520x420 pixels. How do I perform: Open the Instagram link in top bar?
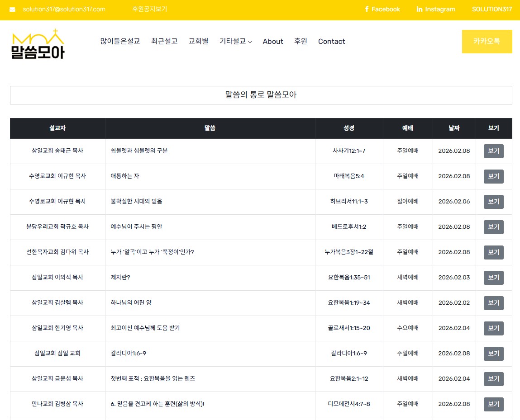point(436,9)
